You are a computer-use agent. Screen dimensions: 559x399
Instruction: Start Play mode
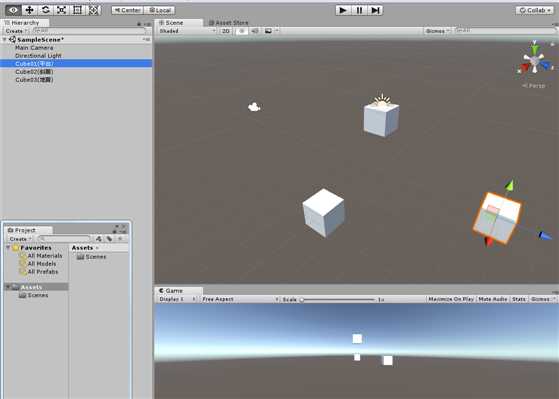coord(343,10)
